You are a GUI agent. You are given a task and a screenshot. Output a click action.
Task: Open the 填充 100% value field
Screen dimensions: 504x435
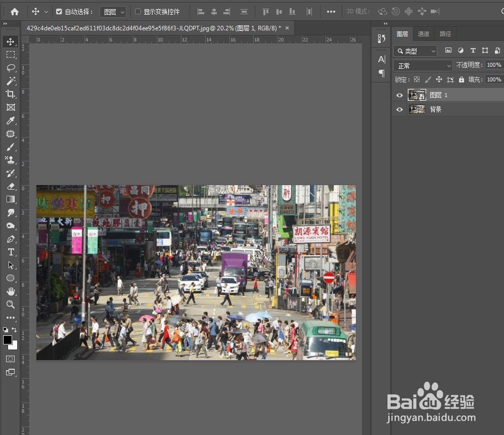(494, 79)
